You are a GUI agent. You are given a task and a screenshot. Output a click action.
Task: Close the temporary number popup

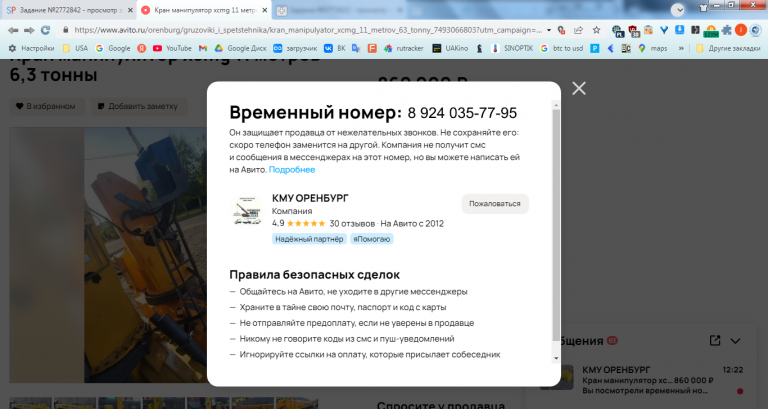click(579, 88)
